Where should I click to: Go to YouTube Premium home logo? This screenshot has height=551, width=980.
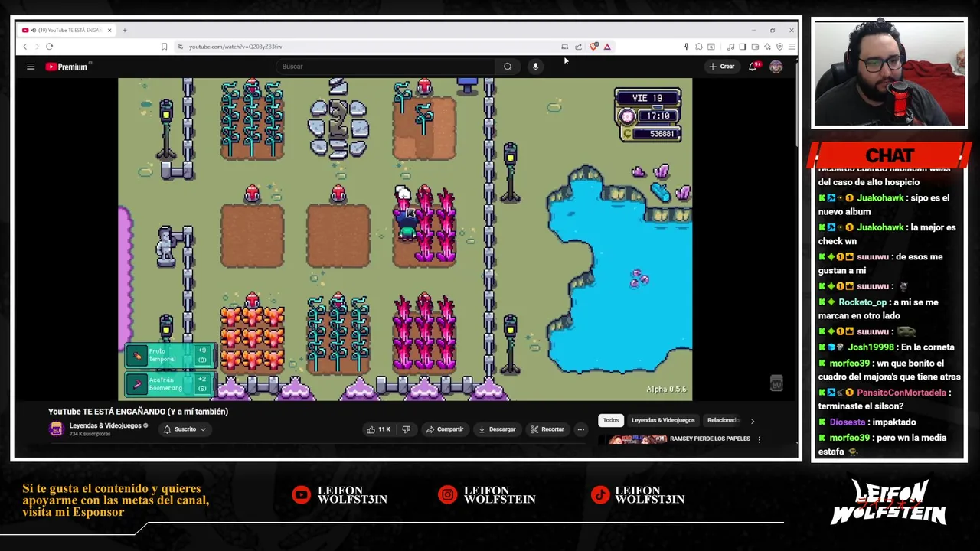point(67,67)
